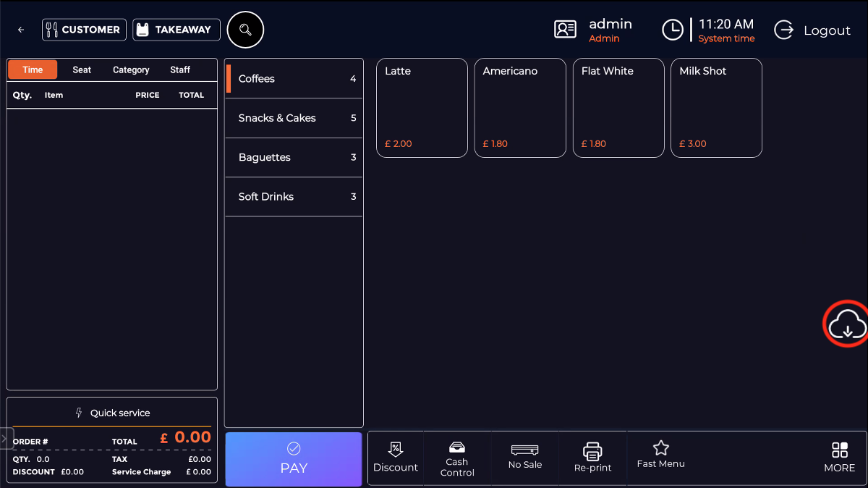Click the PRICE column header
The height and width of the screenshot is (488, 868).
pos(148,95)
